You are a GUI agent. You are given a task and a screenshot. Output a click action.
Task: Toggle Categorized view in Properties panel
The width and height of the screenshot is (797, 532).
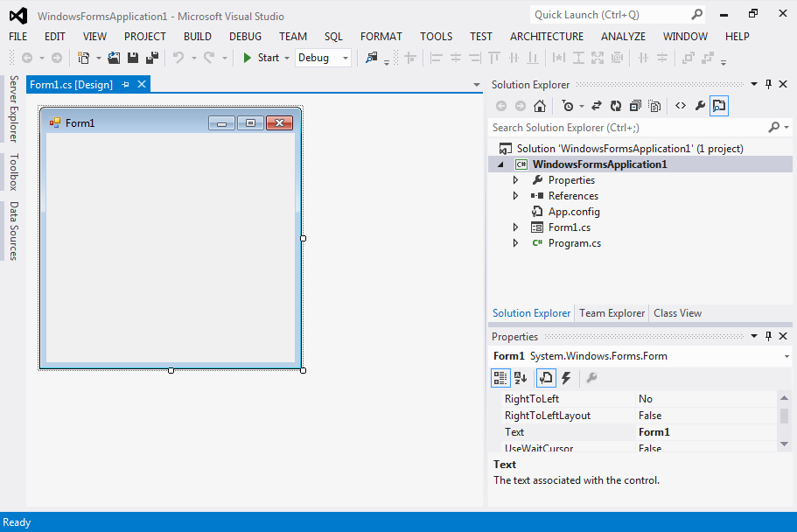500,378
